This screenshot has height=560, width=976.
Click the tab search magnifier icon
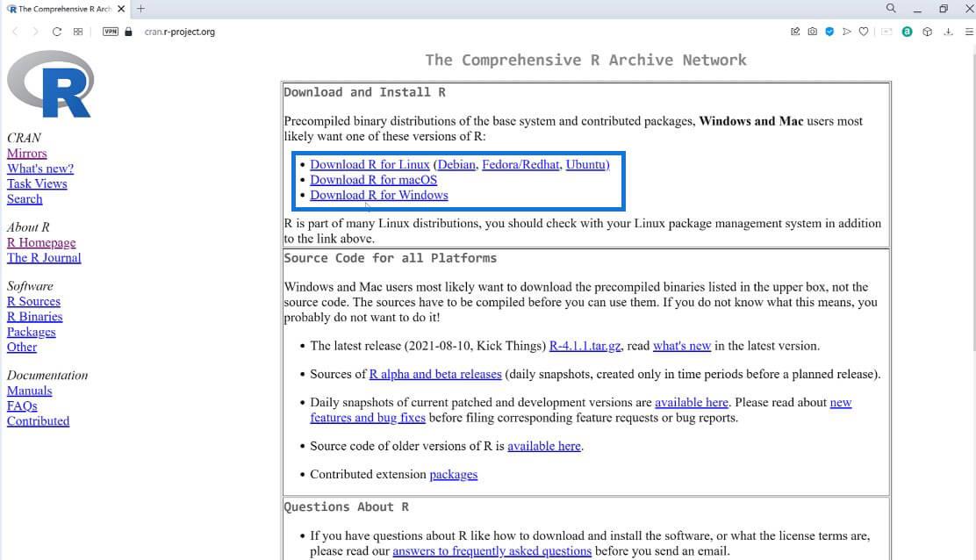point(892,9)
